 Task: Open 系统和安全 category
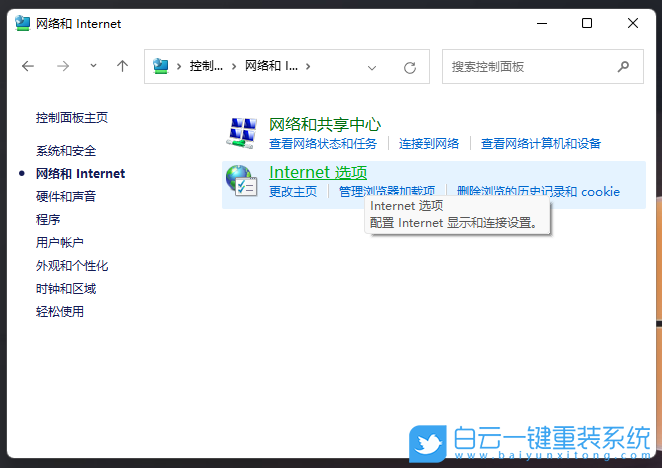(x=66, y=150)
